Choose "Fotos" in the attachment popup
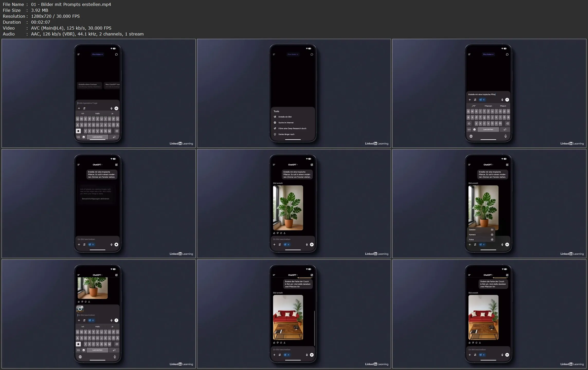This screenshot has height=370, width=588. click(481, 239)
